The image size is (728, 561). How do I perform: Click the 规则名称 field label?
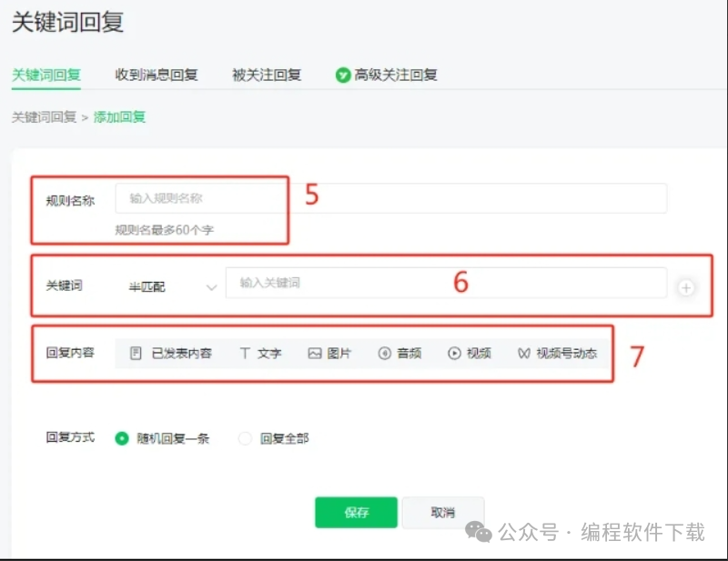(70, 200)
